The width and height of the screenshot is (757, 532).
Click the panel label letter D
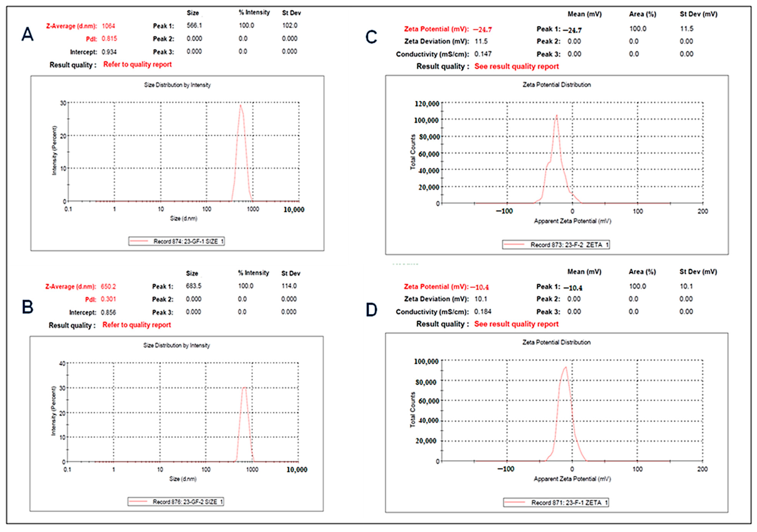point(372,310)
